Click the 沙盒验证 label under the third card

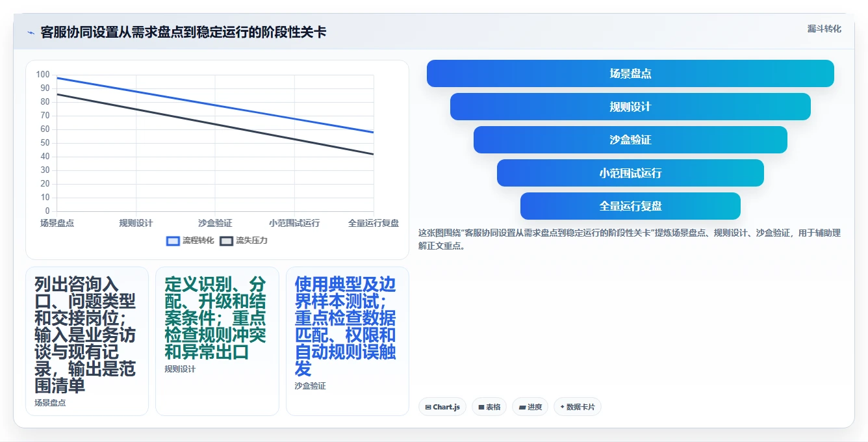tap(310, 386)
